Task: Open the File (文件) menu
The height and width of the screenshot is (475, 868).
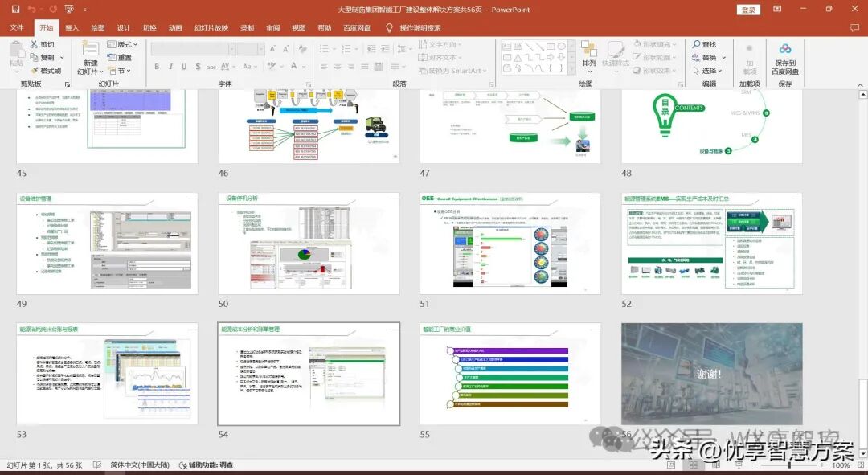Action: pyautogui.click(x=17, y=27)
